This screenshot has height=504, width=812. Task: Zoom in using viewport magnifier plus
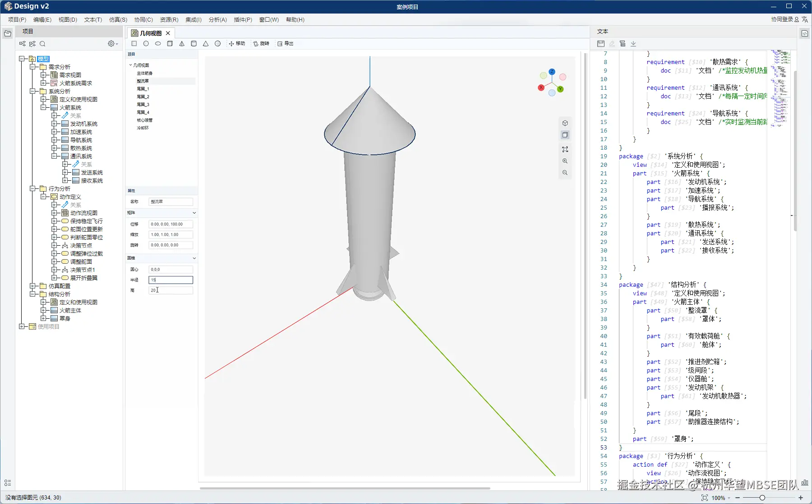pos(565,161)
